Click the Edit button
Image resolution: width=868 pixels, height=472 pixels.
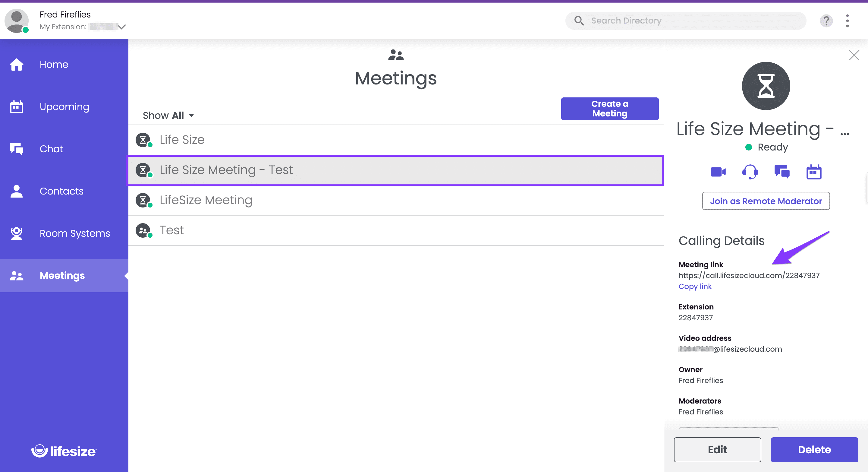point(717,449)
